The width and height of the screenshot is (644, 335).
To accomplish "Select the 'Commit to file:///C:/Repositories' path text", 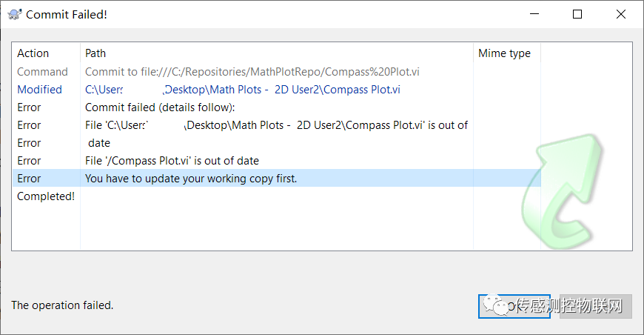I will tap(252, 72).
